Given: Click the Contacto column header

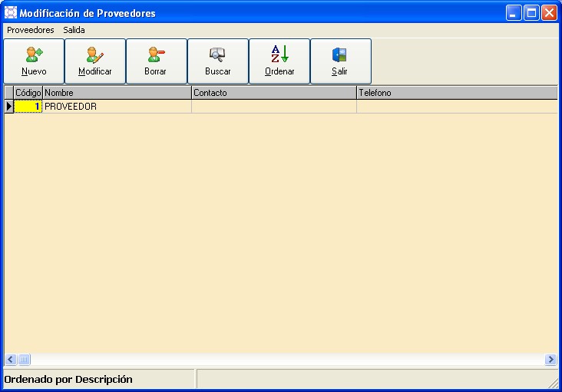Looking at the screenshot, I should click(274, 93).
